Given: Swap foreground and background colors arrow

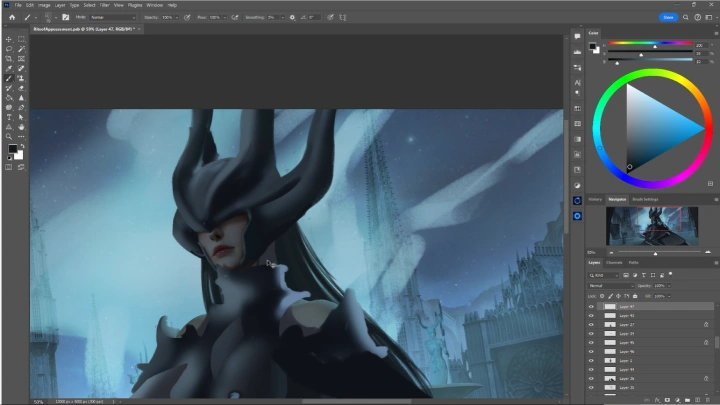Looking at the screenshot, I should tap(22, 146).
